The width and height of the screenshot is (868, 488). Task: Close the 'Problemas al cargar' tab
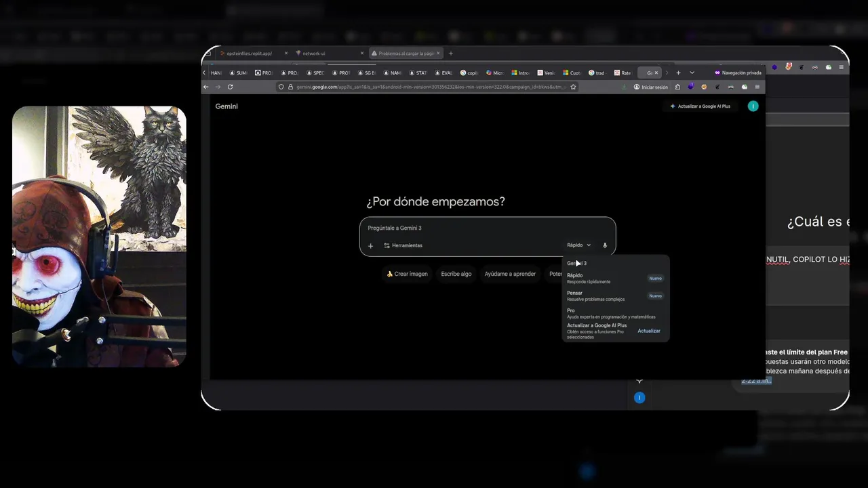pyautogui.click(x=438, y=54)
